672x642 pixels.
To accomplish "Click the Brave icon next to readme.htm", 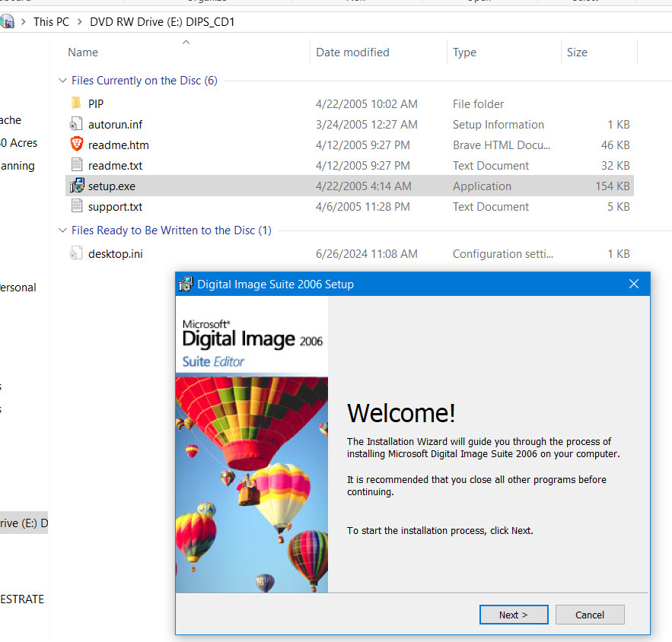I will [77, 145].
